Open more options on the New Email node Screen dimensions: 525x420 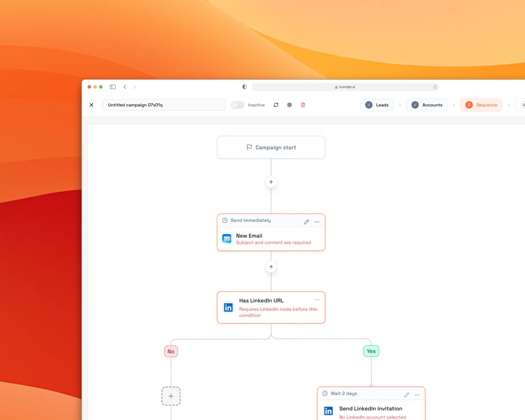(317, 222)
